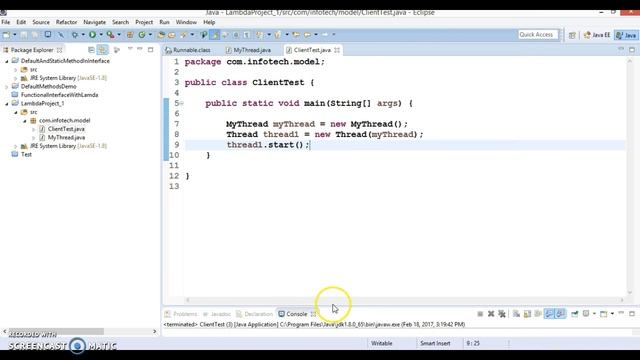This screenshot has height=360, width=640.
Task: Toggle Scroll Lock in console toolbar
Action: 527,314
